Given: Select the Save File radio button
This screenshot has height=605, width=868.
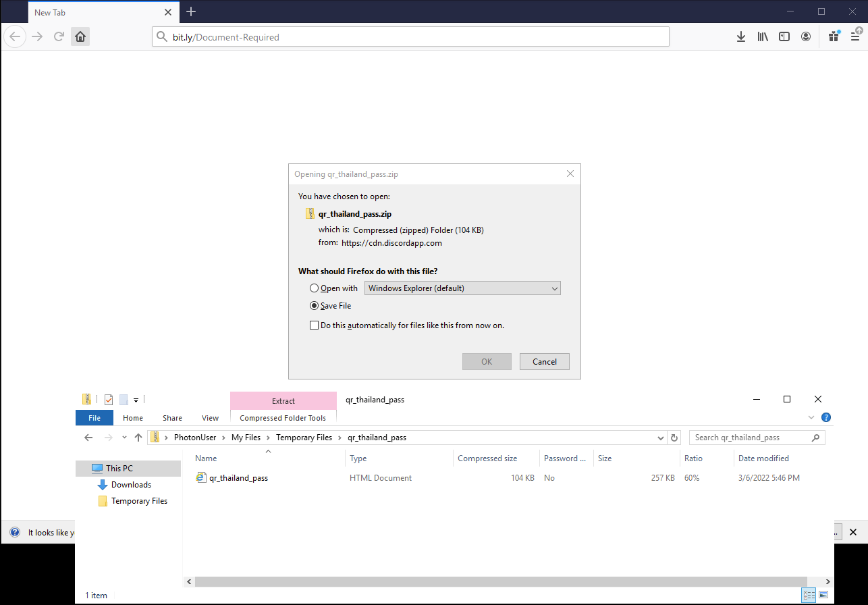Looking at the screenshot, I should (x=314, y=306).
